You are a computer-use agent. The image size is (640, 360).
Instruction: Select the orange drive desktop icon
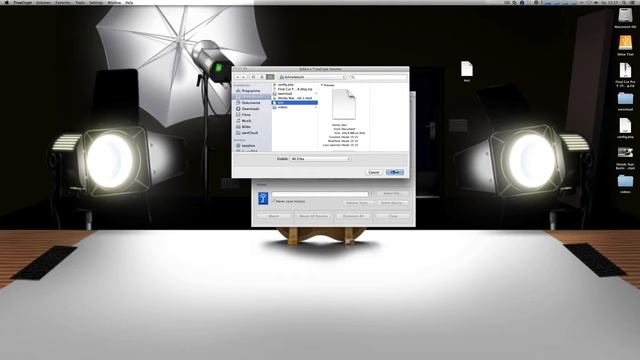tap(625, 43)
